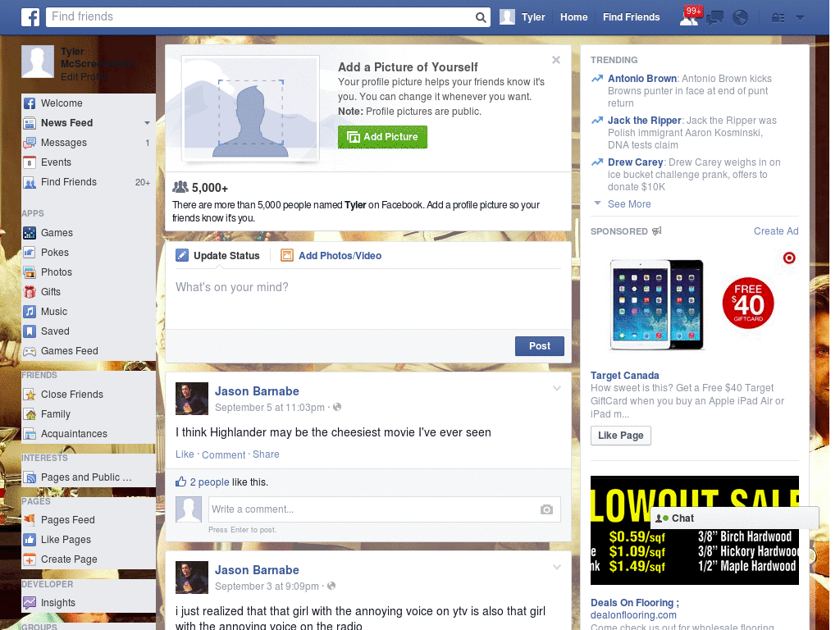This screenshot has height=630, width=840.
Task: Open Find Friends in top bar
Action: pos(631,17)
